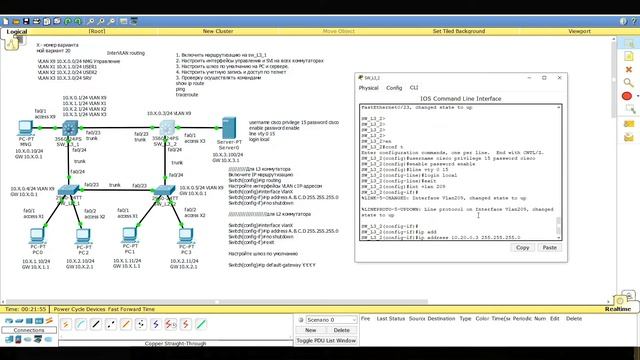Click the Server0 device in topology
This screenshot has width=640, height=360.
pos(229,128)
